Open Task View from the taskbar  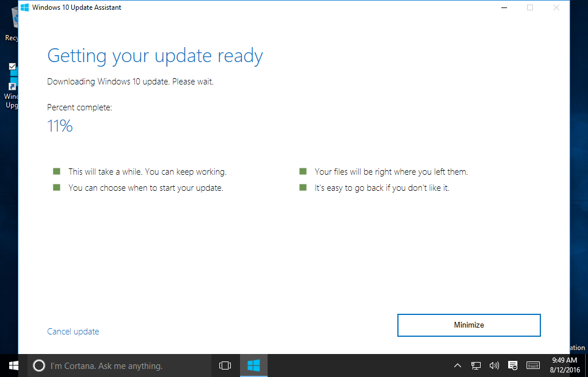point(225,366)
